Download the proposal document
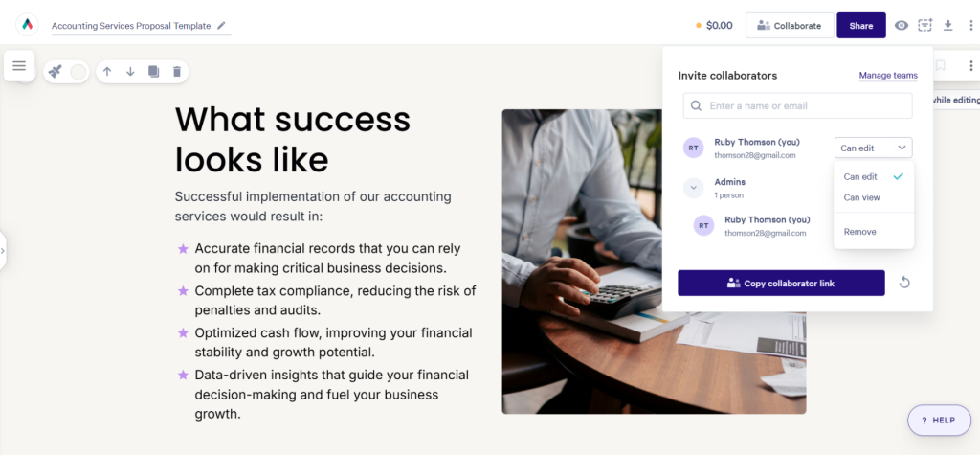The image size is (980, 456). [x=948, y=26]
